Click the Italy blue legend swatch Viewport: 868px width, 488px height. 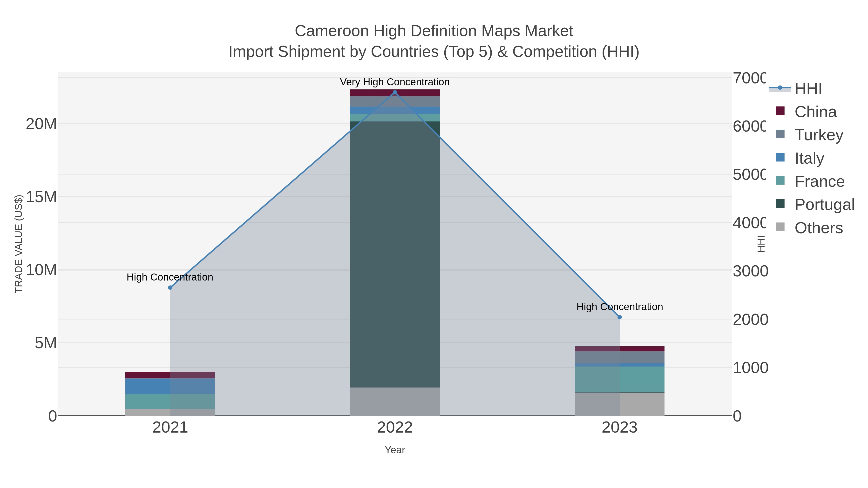point(780,157)
